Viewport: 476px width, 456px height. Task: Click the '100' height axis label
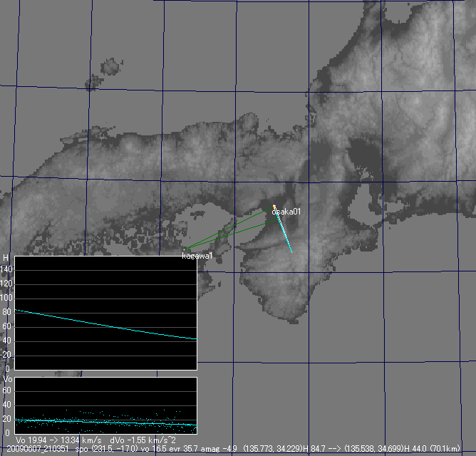click(6, 298)
